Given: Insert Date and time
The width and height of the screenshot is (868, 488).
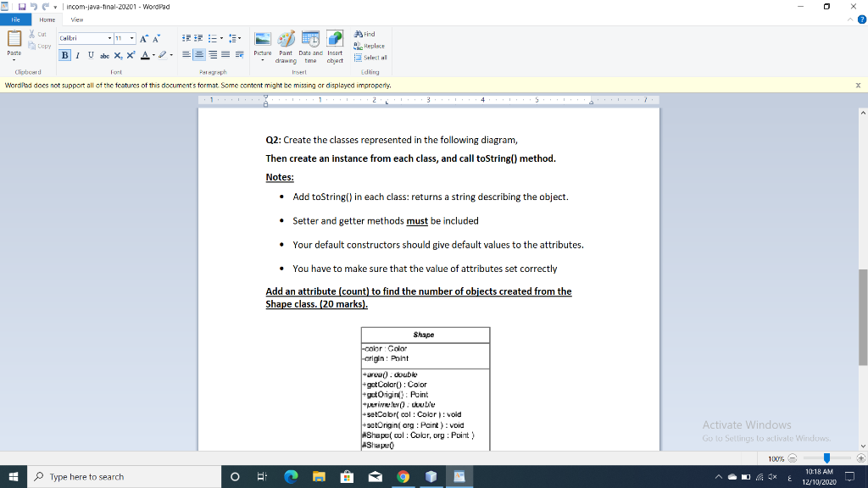Looking at the screenshot, I should click(x=310, y=47).
